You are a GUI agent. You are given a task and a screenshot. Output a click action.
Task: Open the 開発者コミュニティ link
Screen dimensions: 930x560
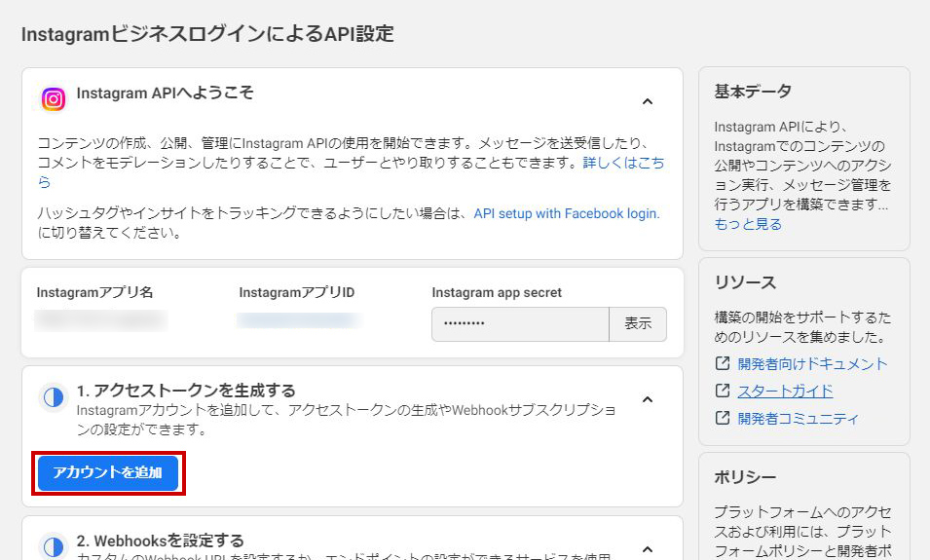(x=799, y=418)
